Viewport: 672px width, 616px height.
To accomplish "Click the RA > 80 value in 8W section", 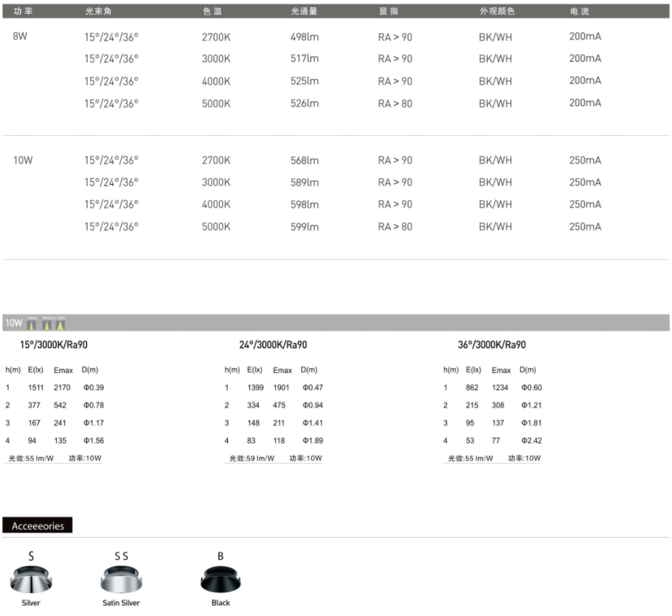I will (x=395, y=104).
